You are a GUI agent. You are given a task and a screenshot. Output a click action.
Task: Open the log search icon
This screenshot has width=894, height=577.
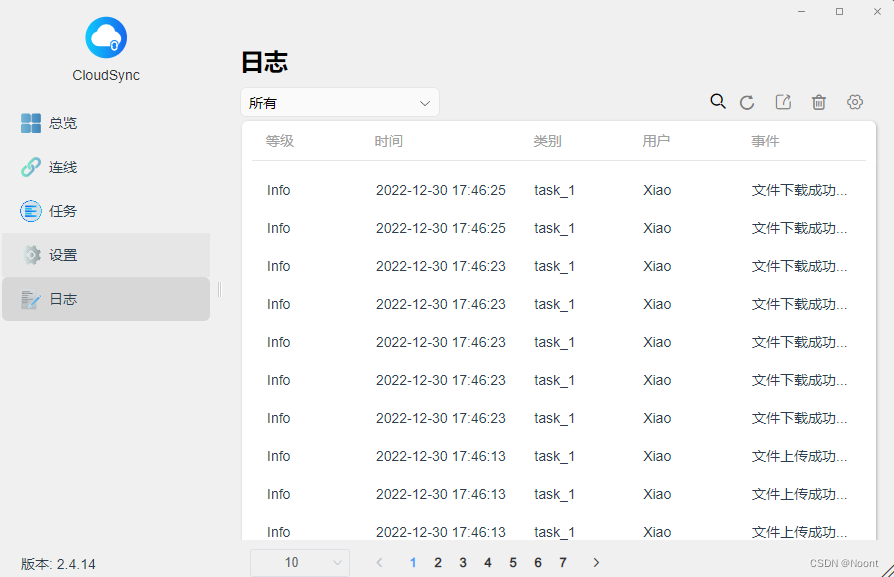(718, 101)
